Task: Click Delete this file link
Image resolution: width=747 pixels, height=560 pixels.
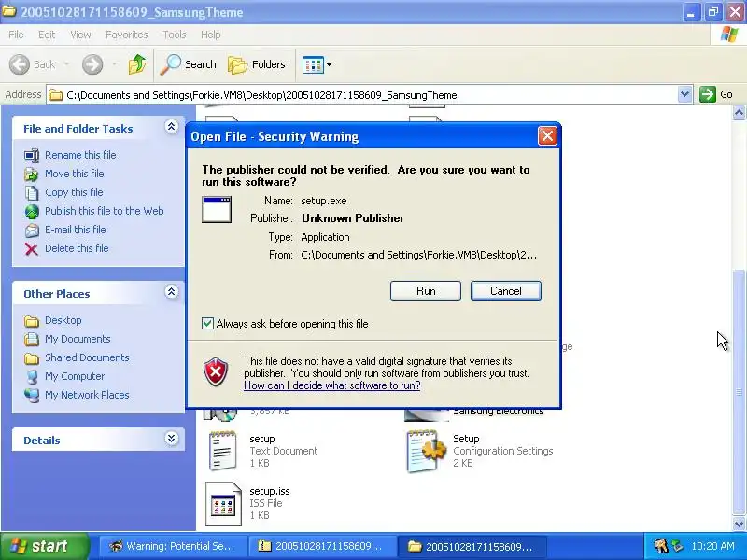Action: coord(77,248)
